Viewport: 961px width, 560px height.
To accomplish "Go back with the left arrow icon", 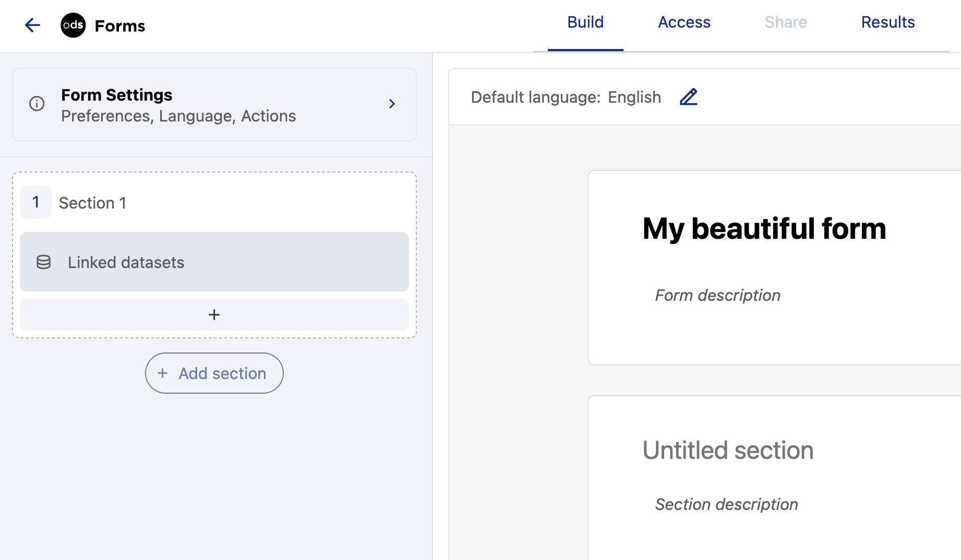I will click(32, 25).
